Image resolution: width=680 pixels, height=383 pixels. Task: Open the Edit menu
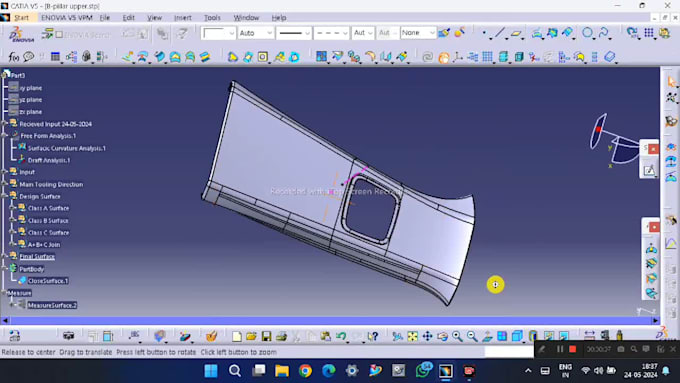click(128, 18)
